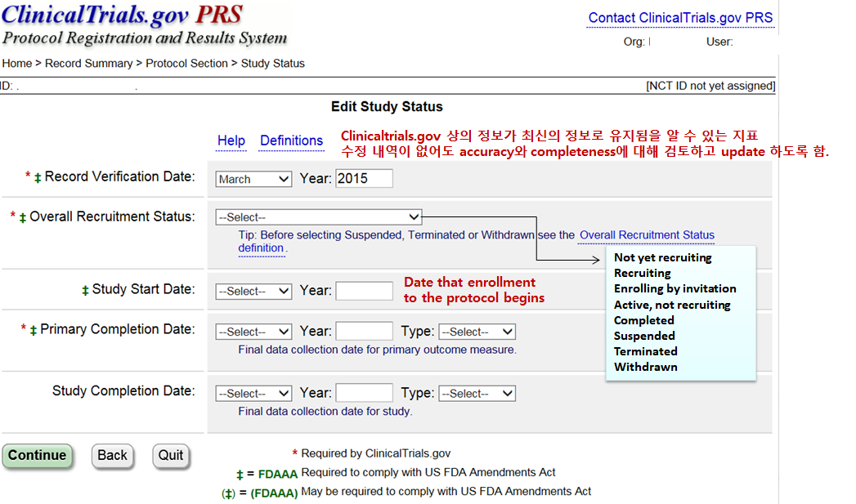Open the Definitions link
The height and width of the screenshot is (504, 856).
(292, 140)
